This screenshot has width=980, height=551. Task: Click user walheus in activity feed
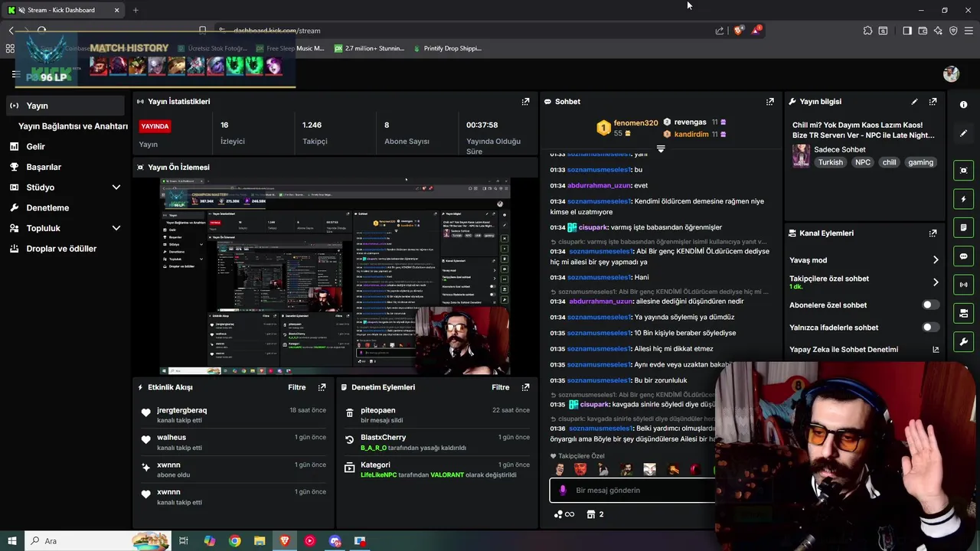(x=171, y=438)
